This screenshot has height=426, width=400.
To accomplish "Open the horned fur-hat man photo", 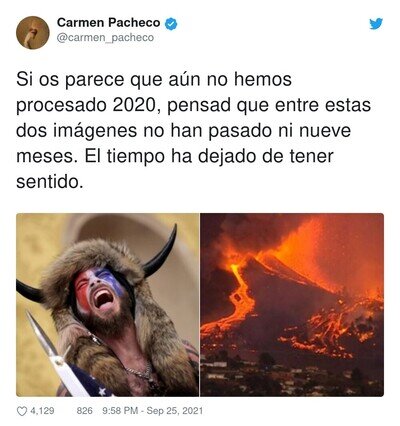I will coord(107,305).
